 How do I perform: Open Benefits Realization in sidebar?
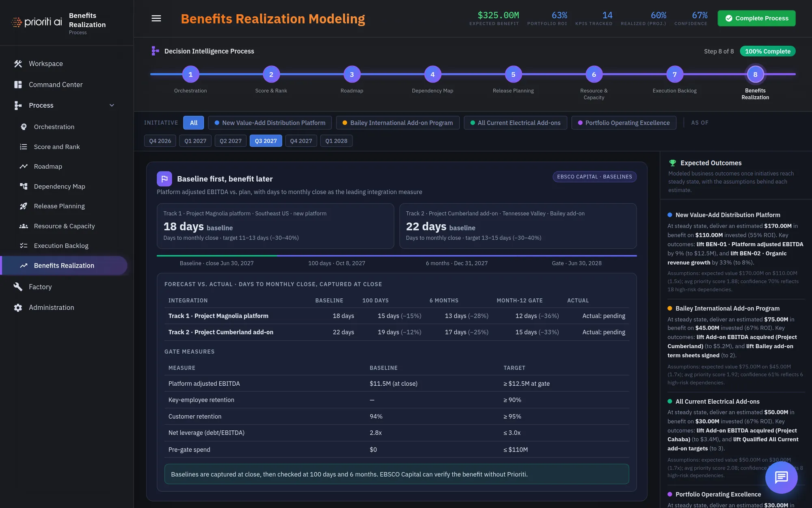pos(64,265)
